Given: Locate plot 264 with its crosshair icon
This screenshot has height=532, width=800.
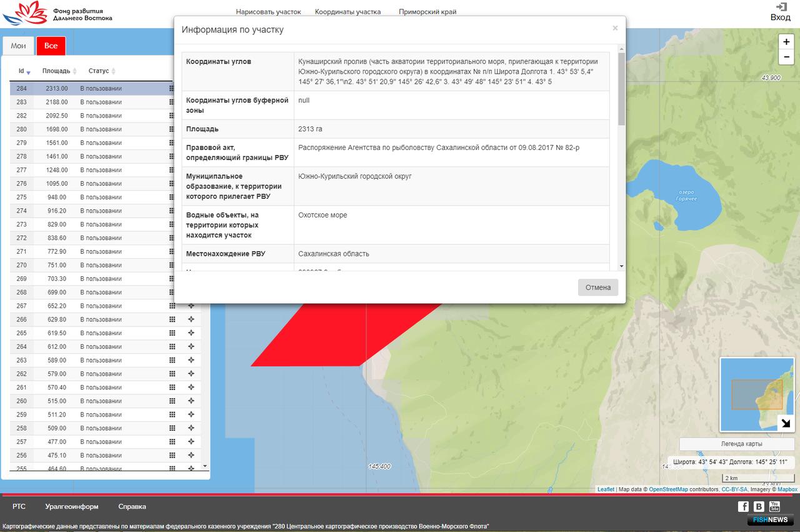Looking at the screenshot, I should pos(191,346).
